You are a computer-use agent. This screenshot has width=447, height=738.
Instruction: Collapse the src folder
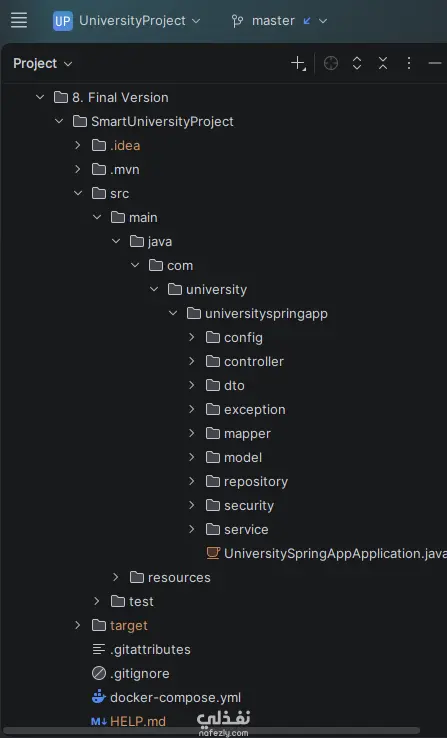coord(78,193)
